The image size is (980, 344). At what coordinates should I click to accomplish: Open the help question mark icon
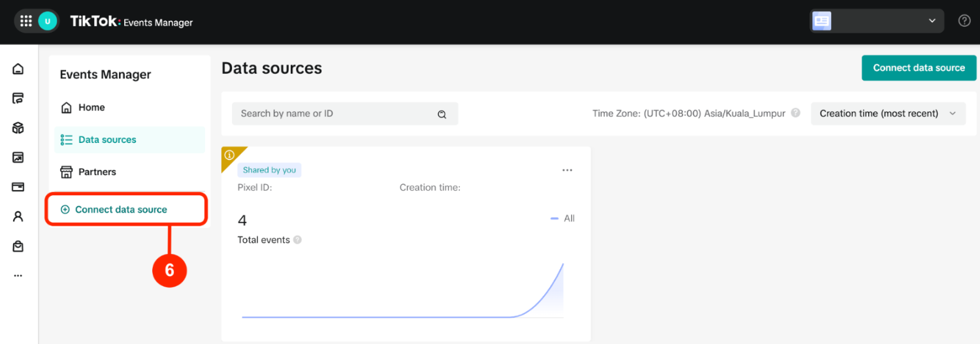click(x=964, y=21)
